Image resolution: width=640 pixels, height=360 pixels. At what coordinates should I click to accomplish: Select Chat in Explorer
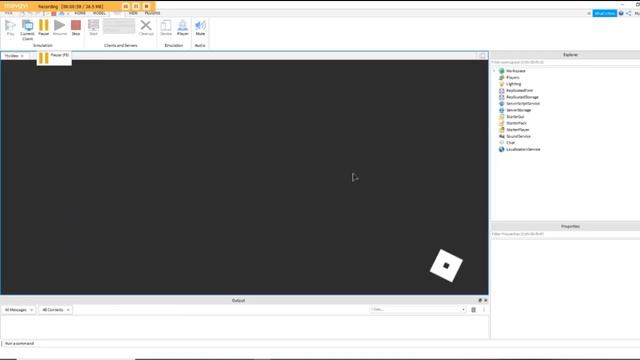click(x=511, y=143)
